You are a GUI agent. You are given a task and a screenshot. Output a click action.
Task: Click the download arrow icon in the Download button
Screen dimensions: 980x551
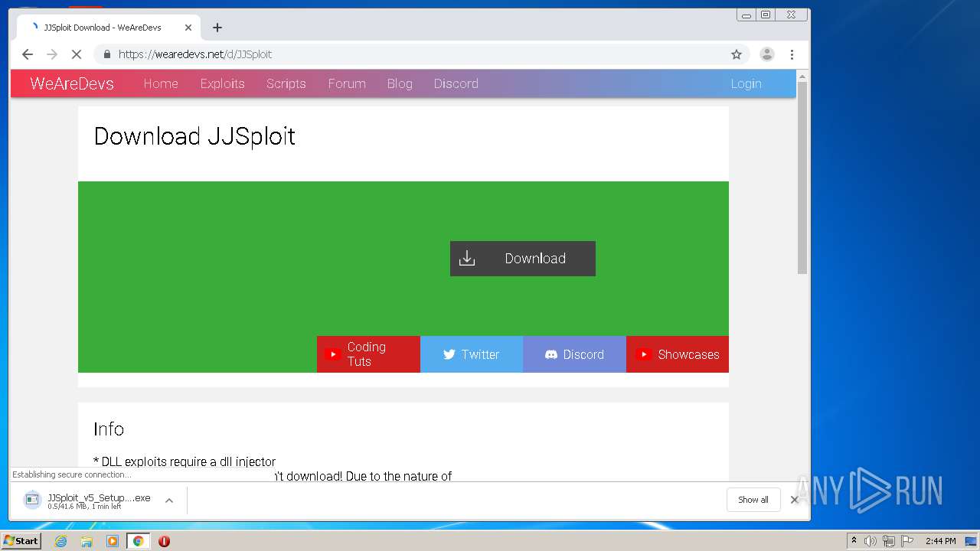click(x=467, y=259)
